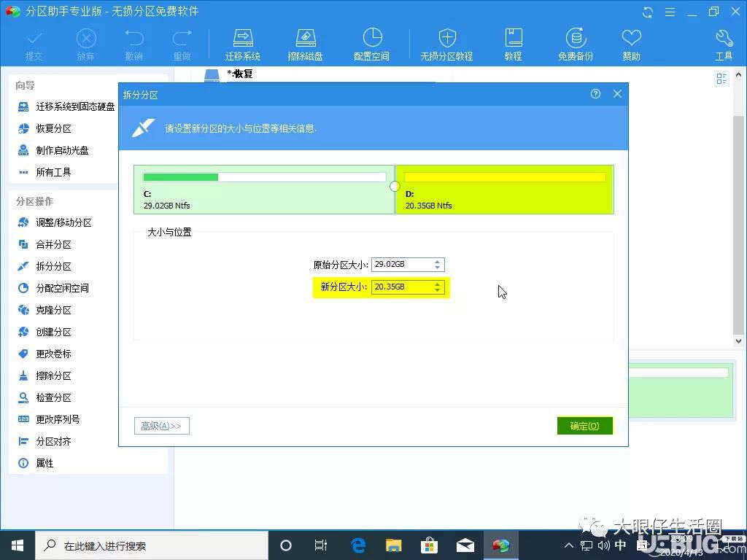
Task: Click the 新分区大小 input field
Action: tap(408, 287)
